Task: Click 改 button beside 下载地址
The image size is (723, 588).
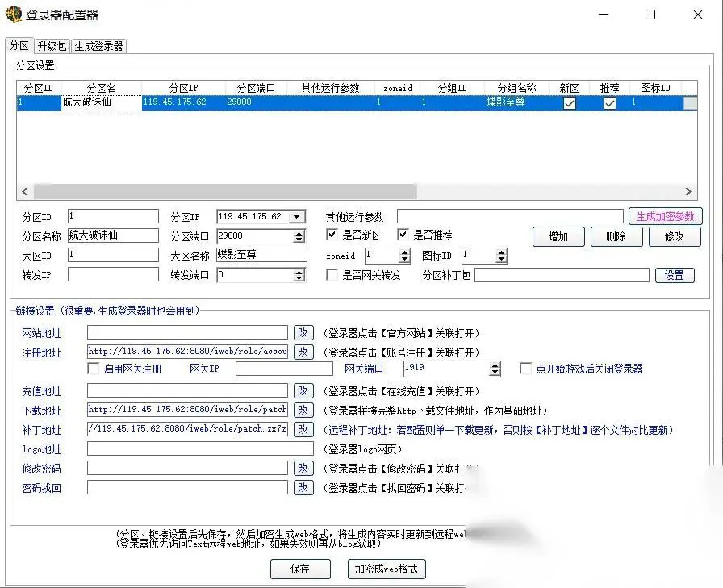Action: click(303, 410)
